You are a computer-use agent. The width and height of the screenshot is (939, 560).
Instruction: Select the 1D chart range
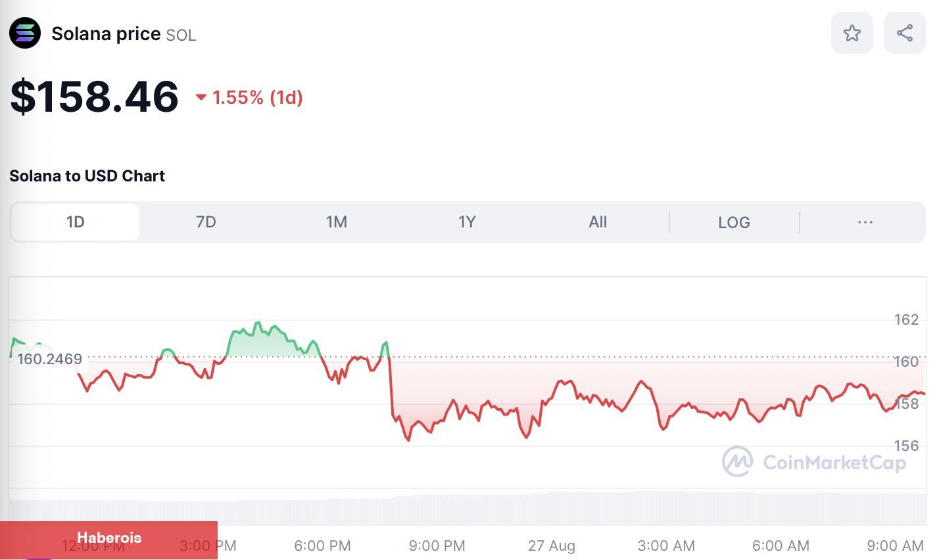coord(76,222)
